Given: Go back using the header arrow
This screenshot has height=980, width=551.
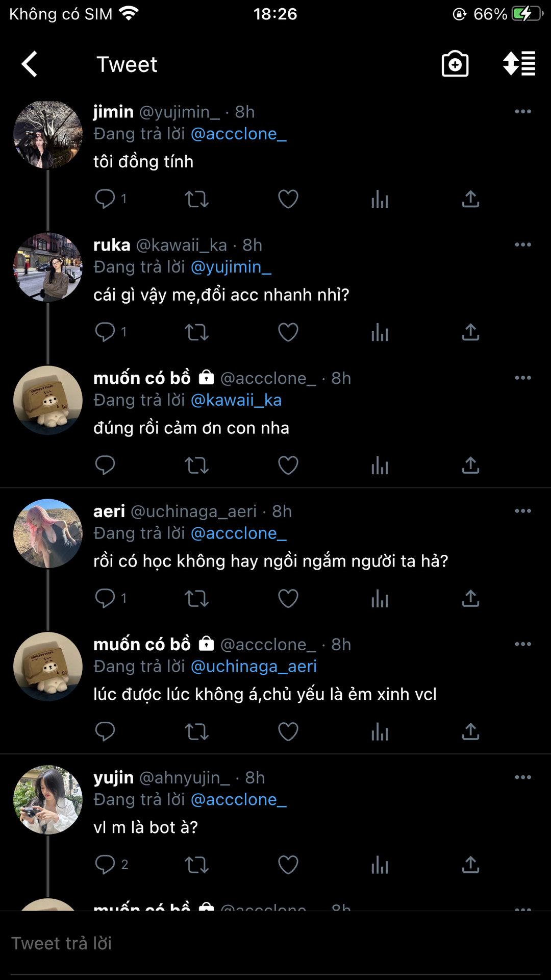Looking at the screenshot, I should pos(30,64).
